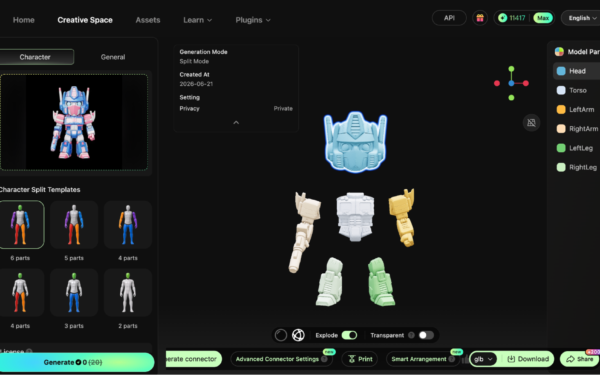Viewport: 600px width, 375px height.
Task: Open the glb export format dropdown
Action: tap(483, 359)
